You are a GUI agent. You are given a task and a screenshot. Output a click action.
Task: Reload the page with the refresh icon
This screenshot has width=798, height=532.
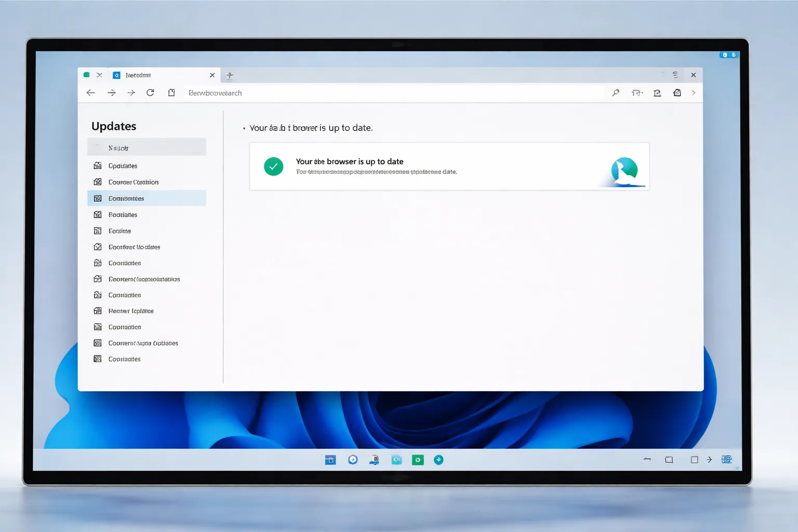[x=150, y=93]
